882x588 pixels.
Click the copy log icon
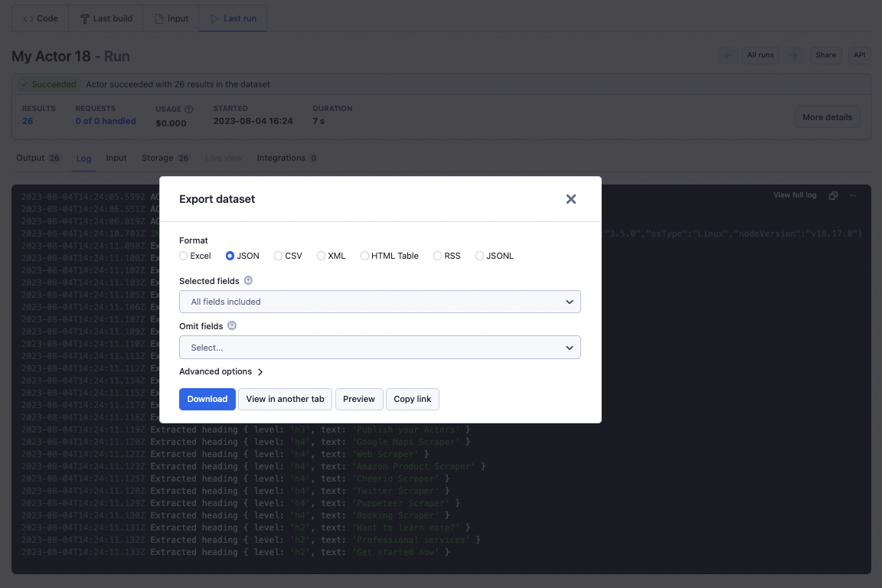click(x=834, y=195)
